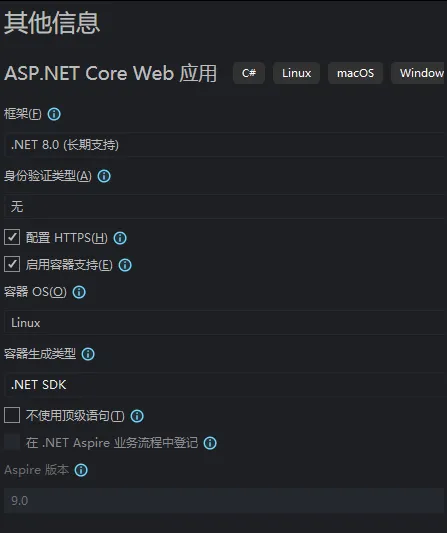Screen dimensions: 447x533
Task: Click the 其他信息 heading
Action: (52, 23)
